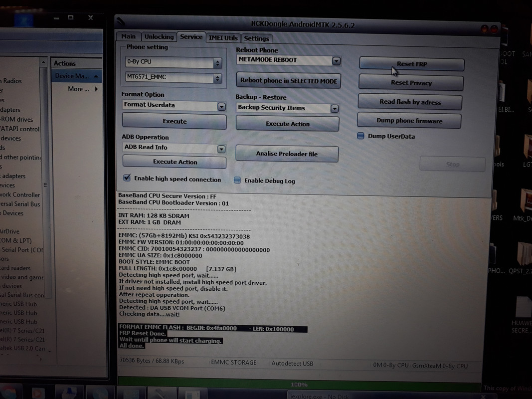Viewport: 532px width, 399px height.
Task: Check the Dump UserData option
Action: [360, 136]
